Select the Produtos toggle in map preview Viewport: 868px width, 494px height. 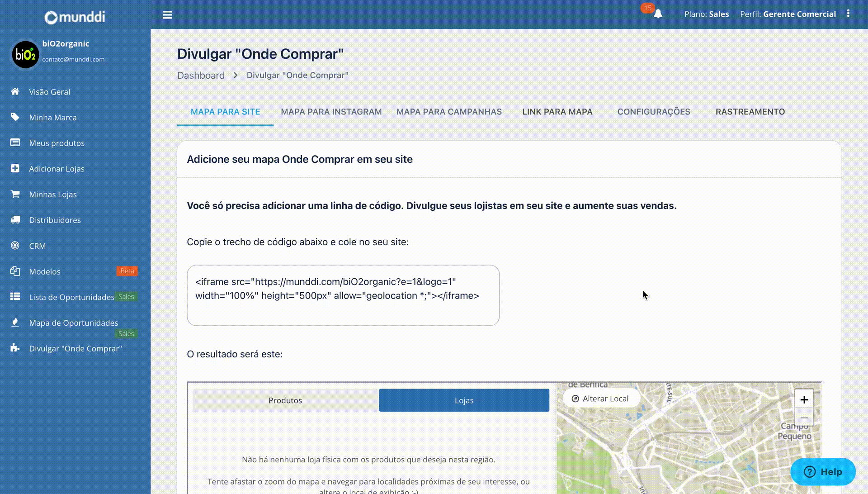(x=285, y=400)
